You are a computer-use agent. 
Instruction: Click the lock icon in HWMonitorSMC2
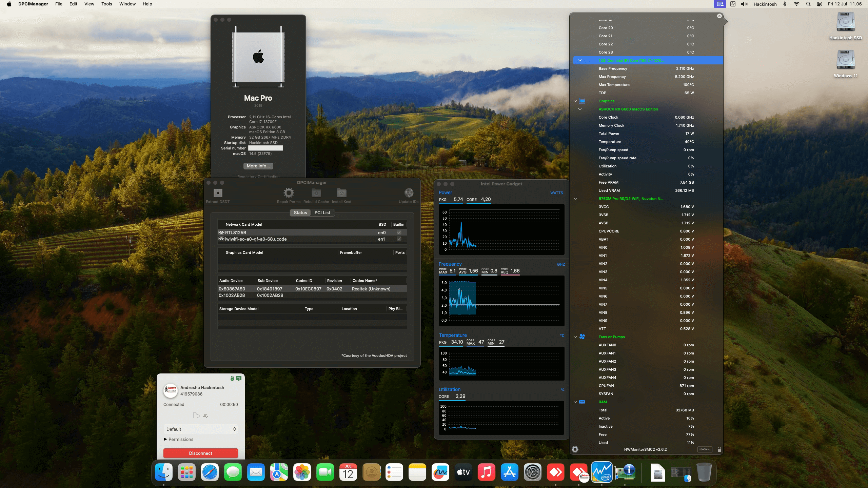(x=719, y=449)
